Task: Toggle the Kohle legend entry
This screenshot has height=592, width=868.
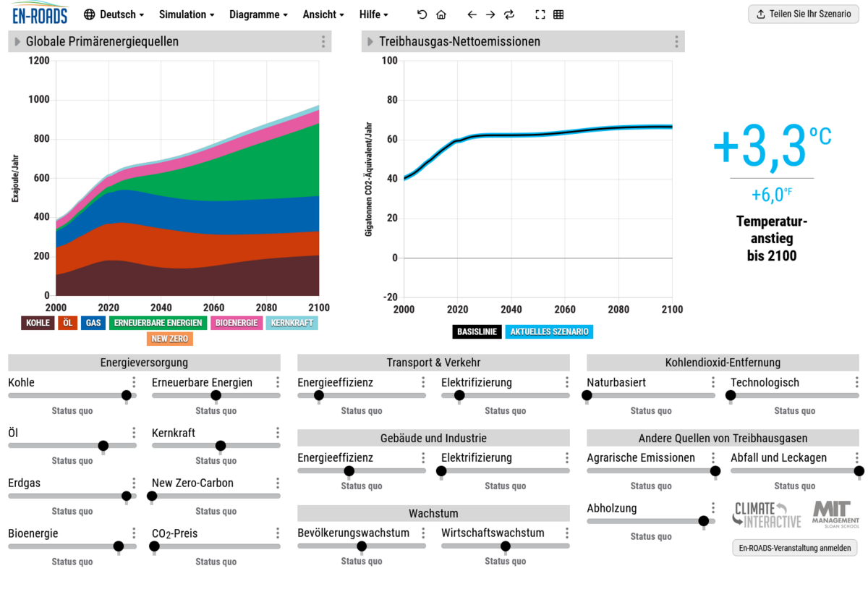Action: pyautogui.click(x=38, y=323)
